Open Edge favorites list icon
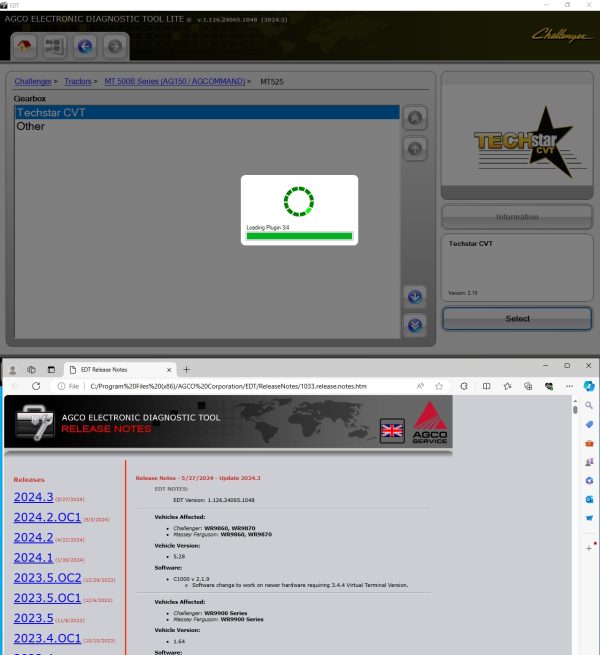 coord(507,386)
